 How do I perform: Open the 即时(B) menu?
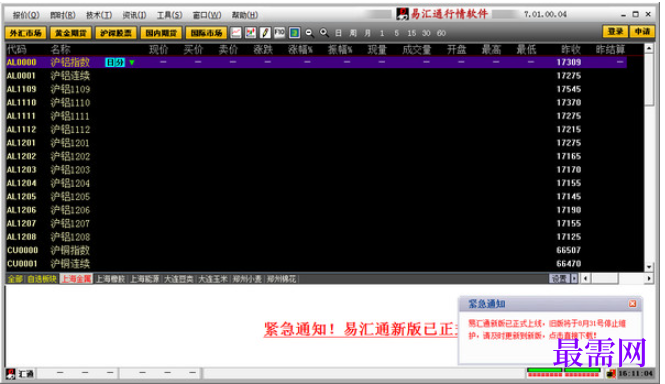(x=63, y=15)
